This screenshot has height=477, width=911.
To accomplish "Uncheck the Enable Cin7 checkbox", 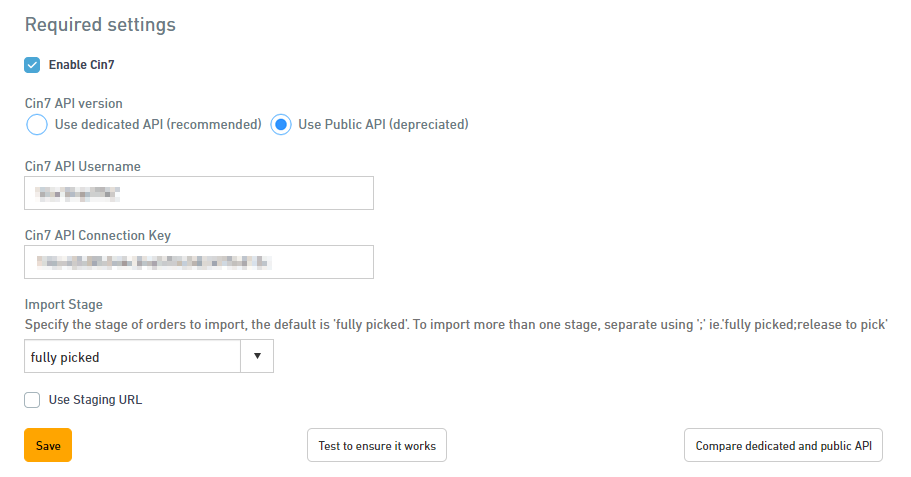I will pos(32,65).
